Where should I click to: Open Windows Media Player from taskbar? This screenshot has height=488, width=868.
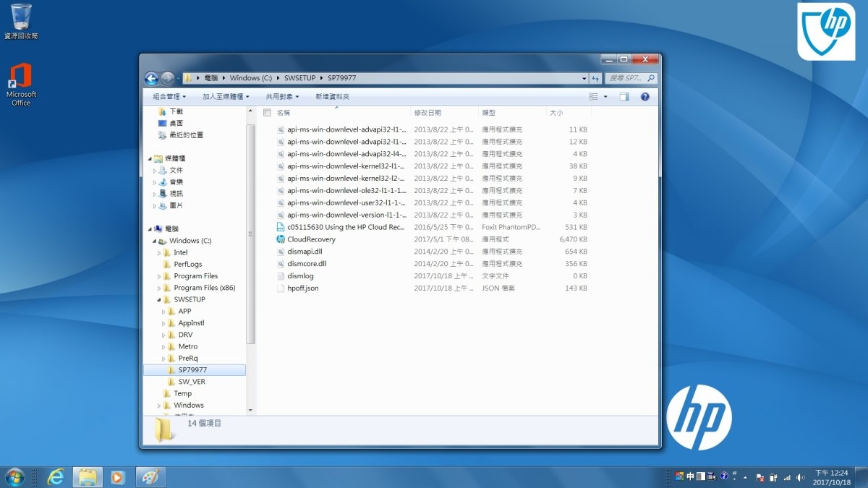117,477
